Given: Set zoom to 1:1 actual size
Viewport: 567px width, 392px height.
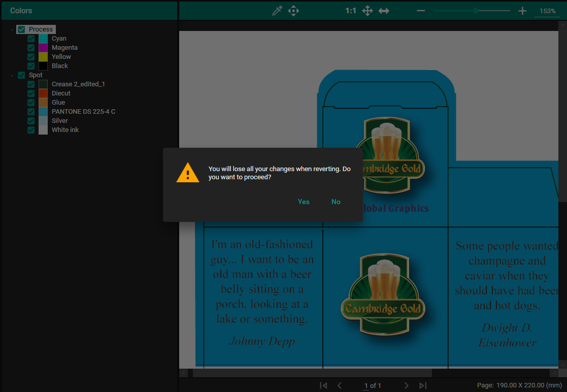Looking at the screenshot, I should pos(351,11).
